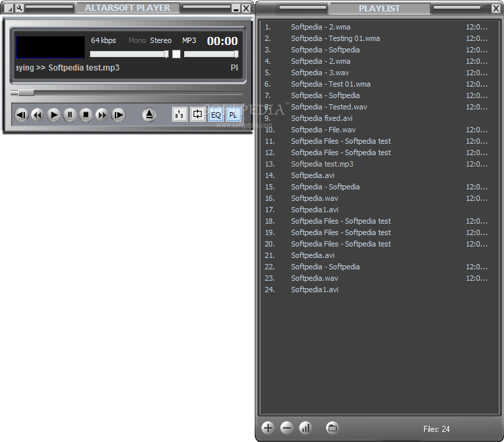This screenshot has width=504, height=442.
Task: Click the 64 kbps bitrate label
Action: [103, 40]
